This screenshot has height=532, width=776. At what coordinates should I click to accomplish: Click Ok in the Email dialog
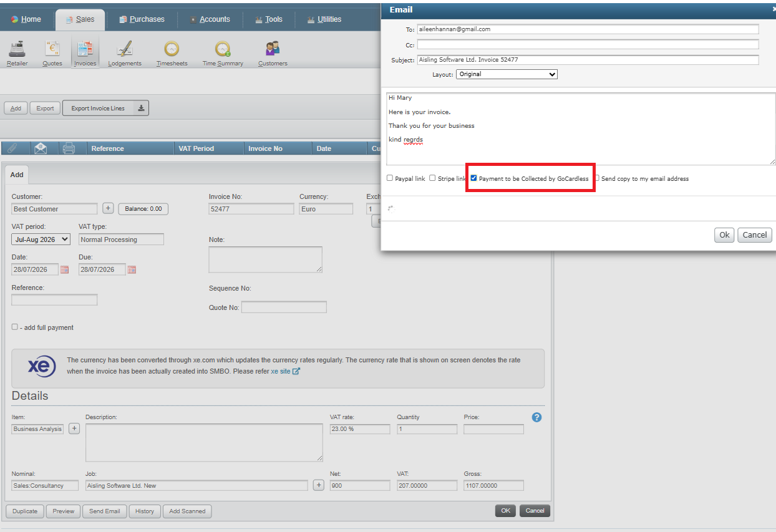click(x=724, y=235)
